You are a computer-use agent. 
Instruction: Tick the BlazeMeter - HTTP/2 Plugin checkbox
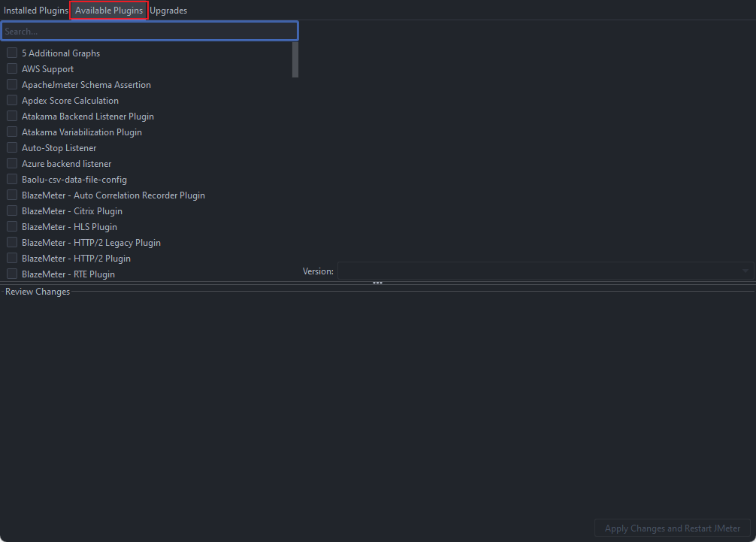12,258
